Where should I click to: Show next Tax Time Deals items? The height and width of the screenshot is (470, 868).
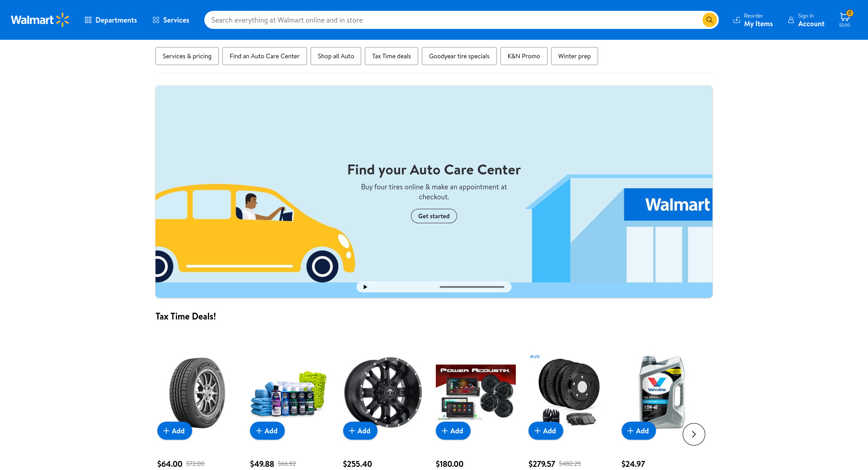point(694,434)
